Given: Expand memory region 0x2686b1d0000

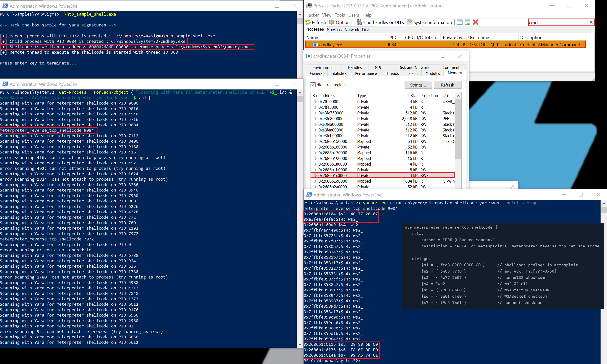Looking at the screenshot, I should (315, 181).
